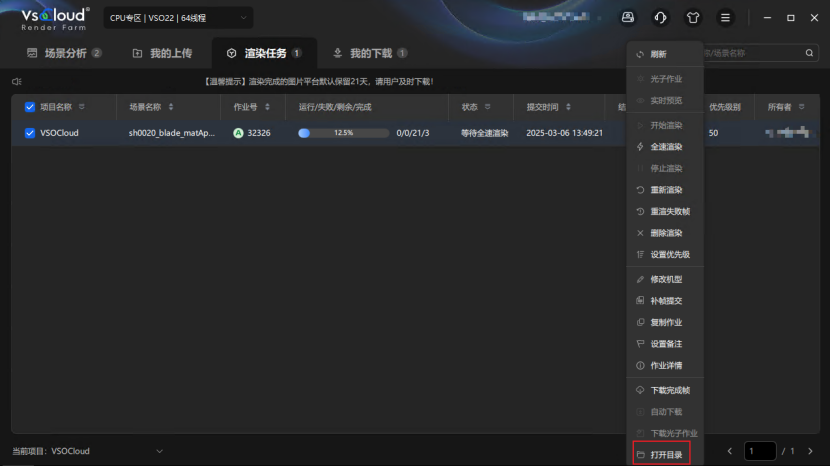Go to next page arrow
The height and width of the screenshot is (466, 830).
point(810,451)
